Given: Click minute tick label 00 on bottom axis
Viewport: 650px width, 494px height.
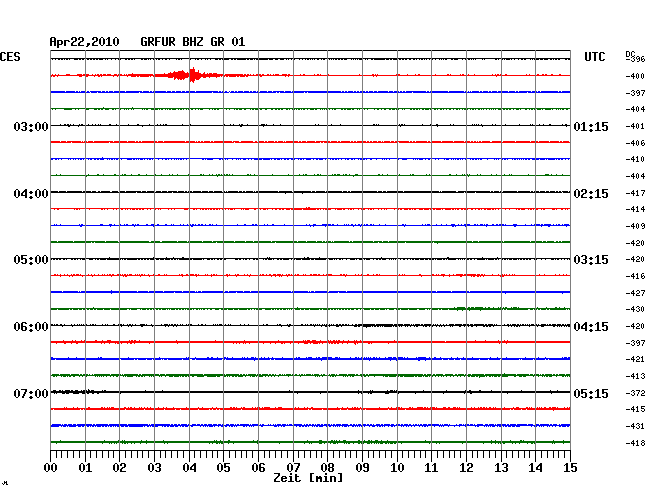Looking at the screenshot, I should [50, 468].
